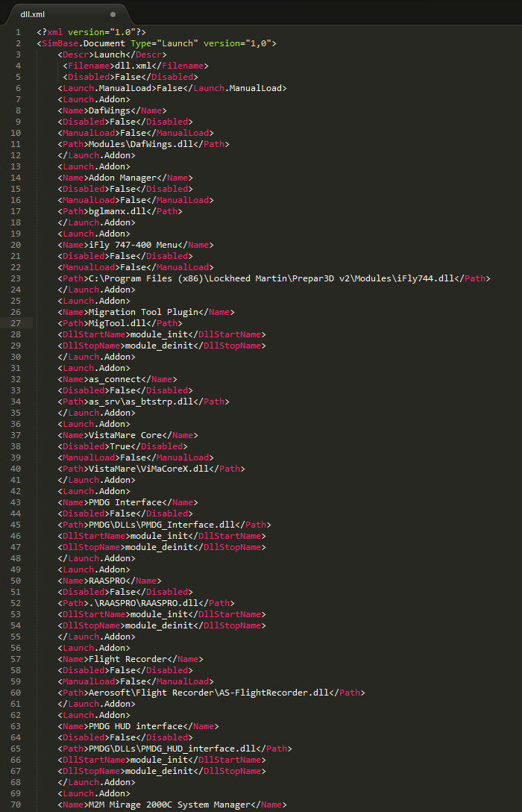This screenshot has height=812, width=522.
Task: Click gutter line number 27
Action: click(x=16, y=323)
